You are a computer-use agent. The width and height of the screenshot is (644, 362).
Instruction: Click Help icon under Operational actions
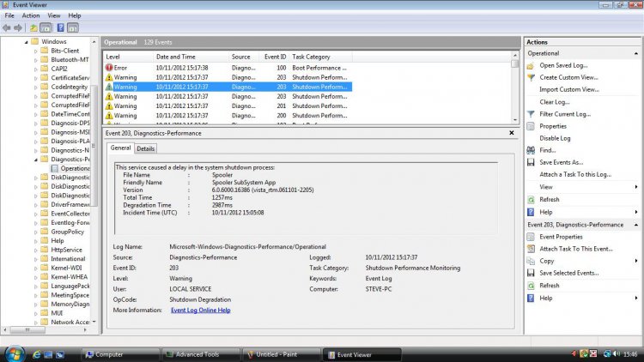pyautogui.click(x=531, y=212)
